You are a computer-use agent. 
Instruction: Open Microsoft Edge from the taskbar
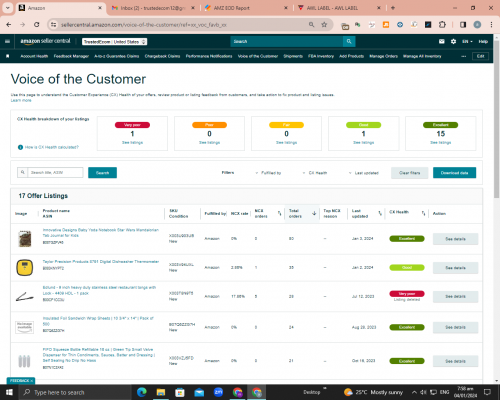(142, 392)
